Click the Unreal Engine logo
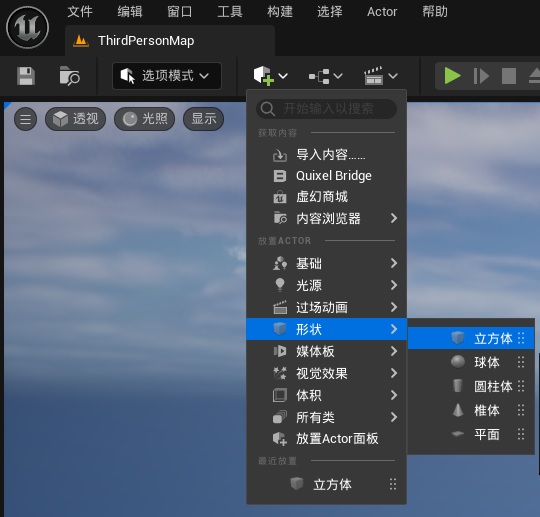This screenshot has height=517, width=540. (28, 28)
